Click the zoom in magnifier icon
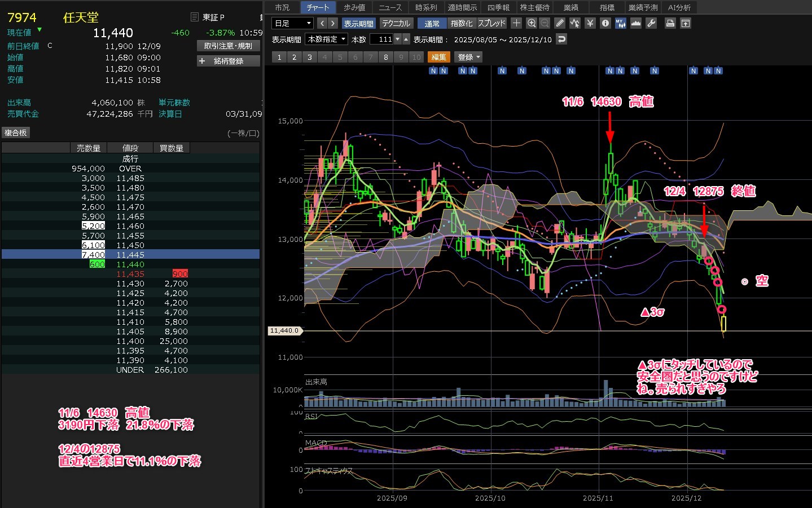The image size is (812, 508). [x=531, y=23]
